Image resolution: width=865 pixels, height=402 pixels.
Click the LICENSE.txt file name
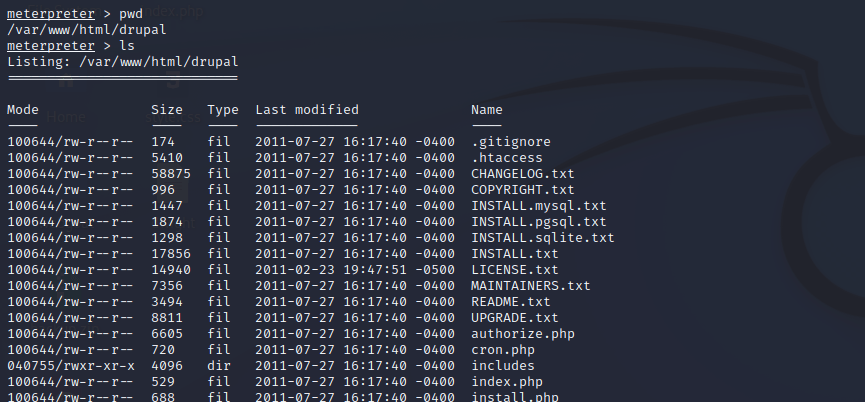[515, 270]
